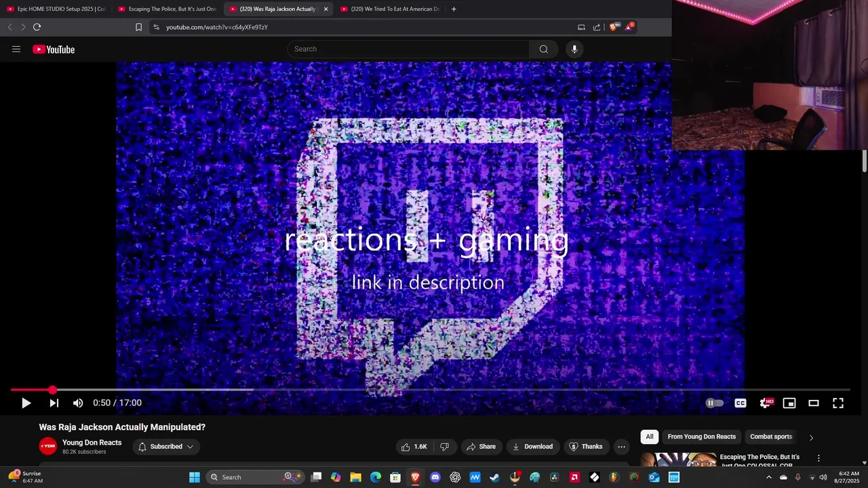The image size is (868, 488).
Task: Open the media cast icon in address bar
Action: pyautogui.click(x=581, y=27)
